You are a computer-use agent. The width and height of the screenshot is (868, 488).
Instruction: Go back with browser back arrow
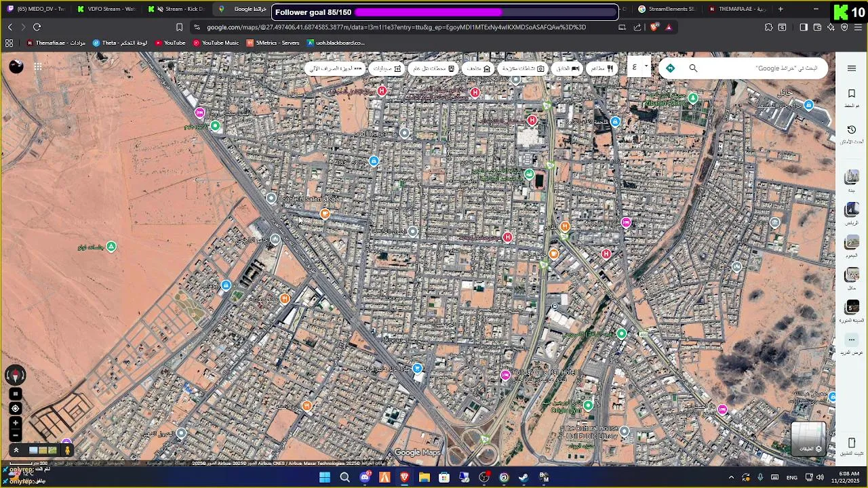click(x=10, y=27)
